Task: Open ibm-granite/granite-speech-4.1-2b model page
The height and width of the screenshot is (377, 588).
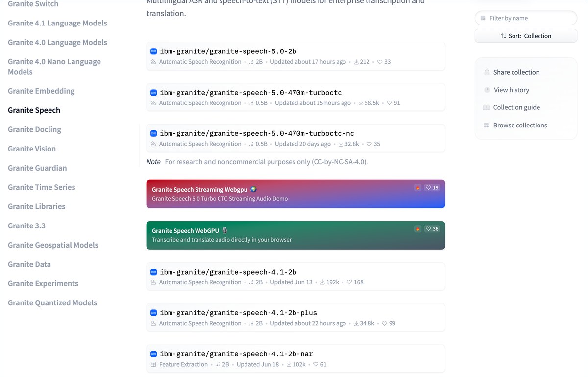Action: pyautogui.click(x=228, y=272)
